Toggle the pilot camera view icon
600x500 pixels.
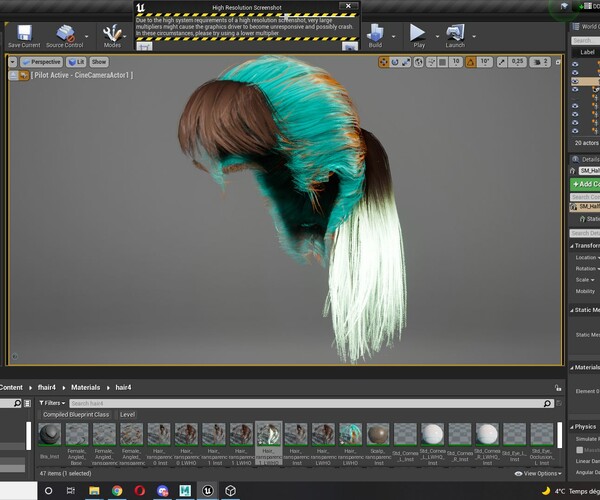click(x=24, y=75)
